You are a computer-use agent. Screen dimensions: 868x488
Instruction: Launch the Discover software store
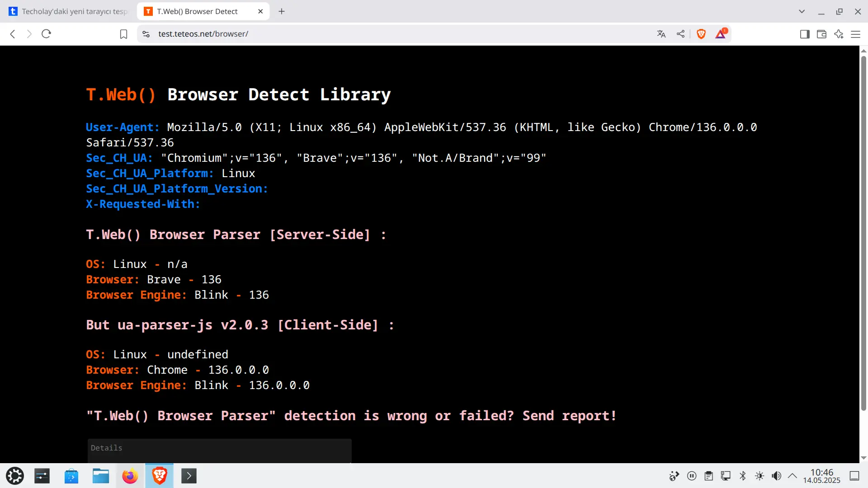coord(71,476)
